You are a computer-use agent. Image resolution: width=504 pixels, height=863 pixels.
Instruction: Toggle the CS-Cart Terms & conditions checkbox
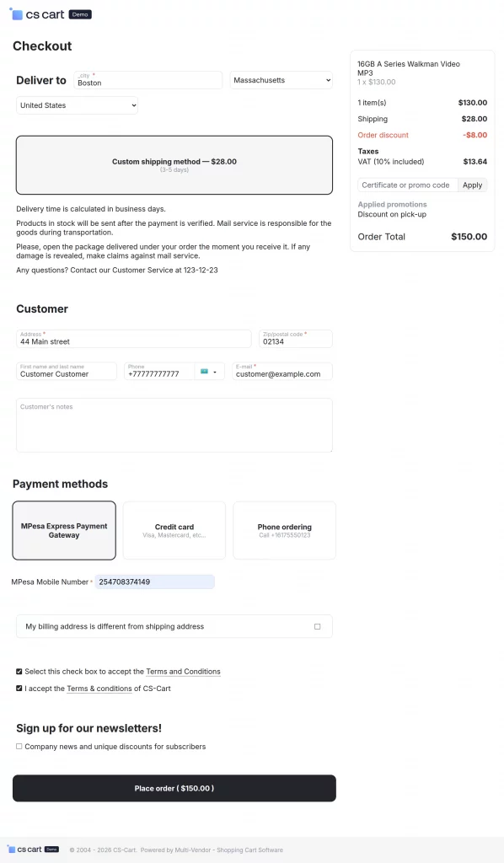[19, 688]
